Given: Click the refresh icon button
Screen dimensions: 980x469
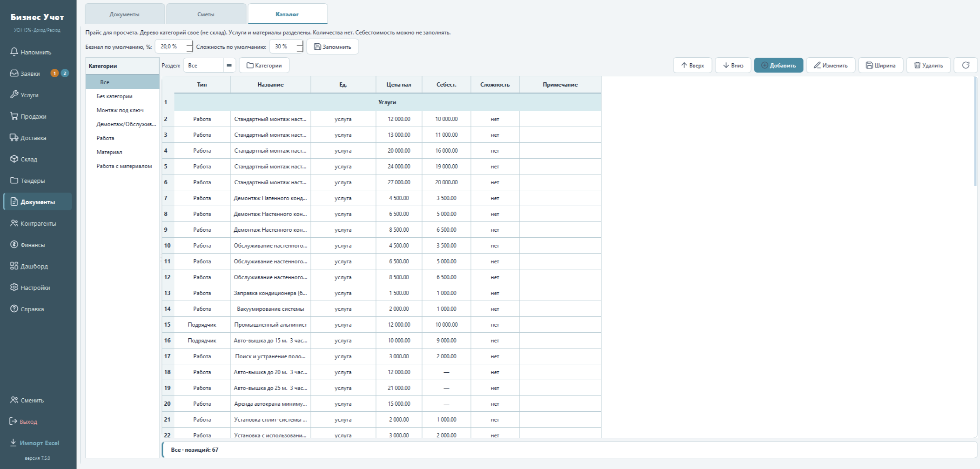Looking at the screenshot, I should click(x=966, y=65).
